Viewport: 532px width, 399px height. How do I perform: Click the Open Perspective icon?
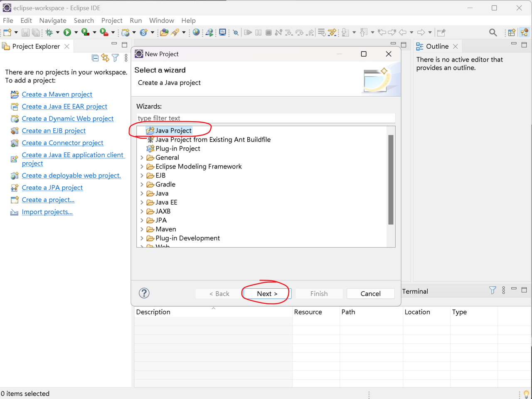coord(512,32)
